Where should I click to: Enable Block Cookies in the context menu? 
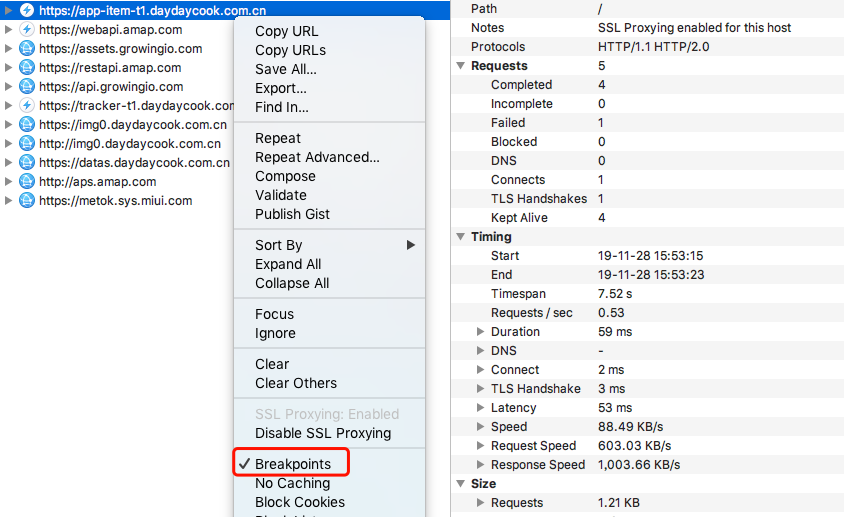point(299,502)
